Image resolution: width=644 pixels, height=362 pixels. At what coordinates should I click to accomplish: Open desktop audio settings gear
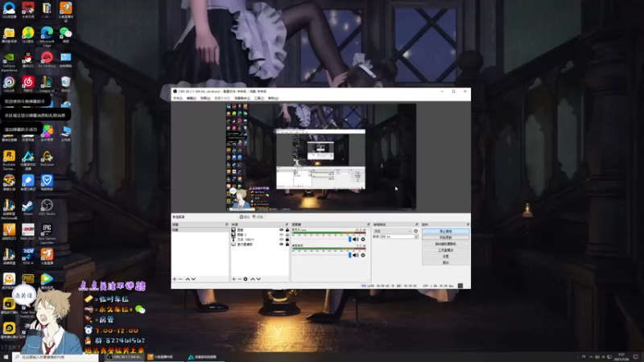click(x=363, y=255)
